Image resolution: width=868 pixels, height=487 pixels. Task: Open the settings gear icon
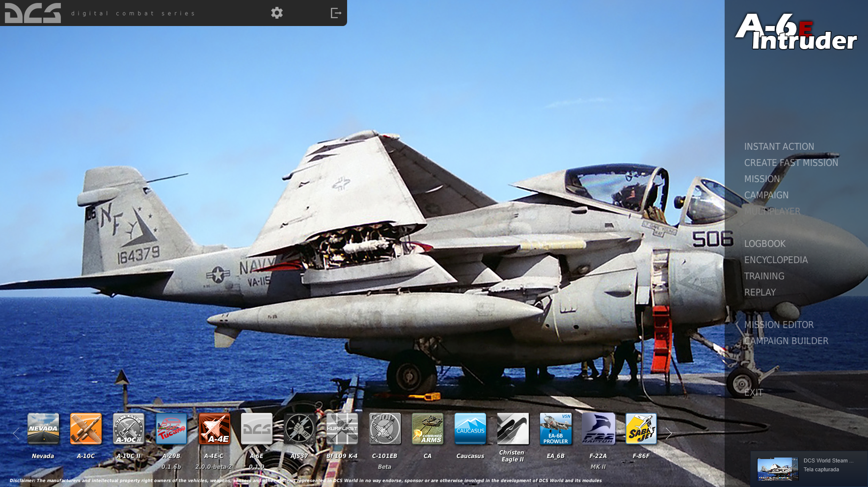(x=277, y=13)
